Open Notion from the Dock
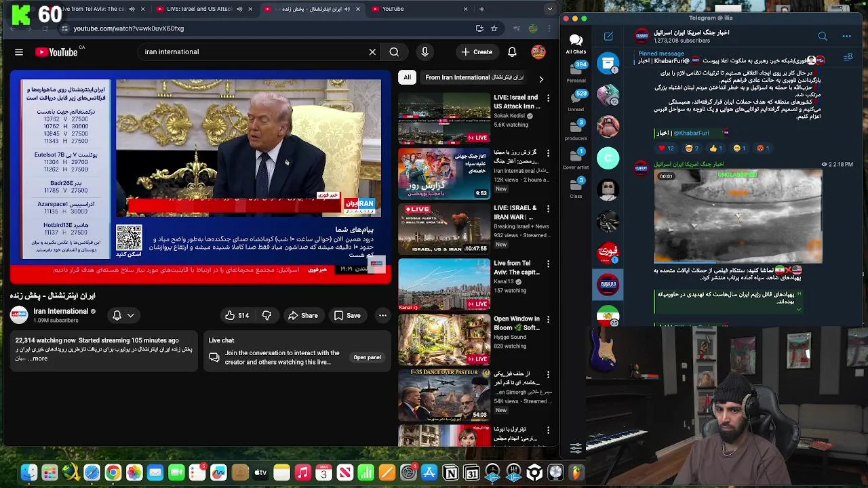This screenshot has height=488, width=868. 450,472
